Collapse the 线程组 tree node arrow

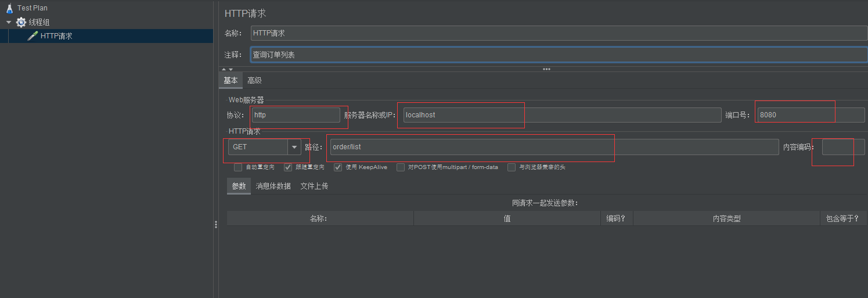9,22
